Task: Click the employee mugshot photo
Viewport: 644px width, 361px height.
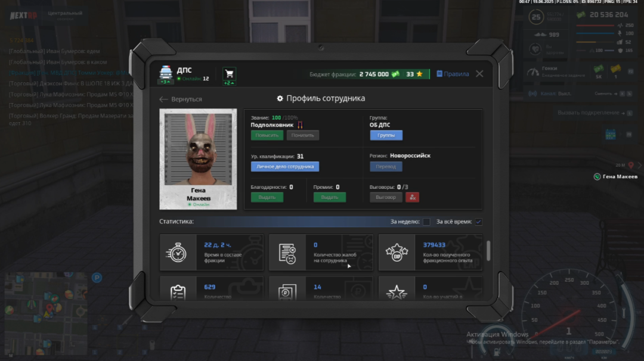Action: (197, 147)
